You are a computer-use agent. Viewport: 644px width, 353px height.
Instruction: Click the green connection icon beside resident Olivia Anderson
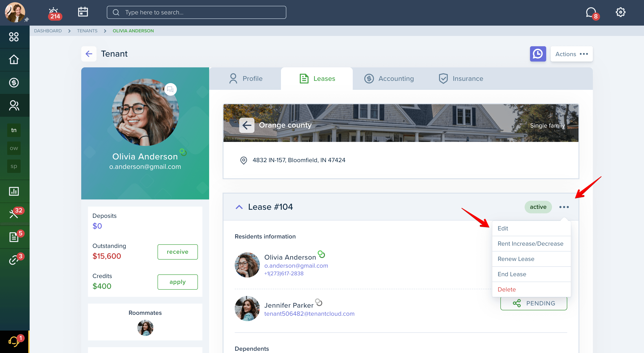(x=321, y=254)
